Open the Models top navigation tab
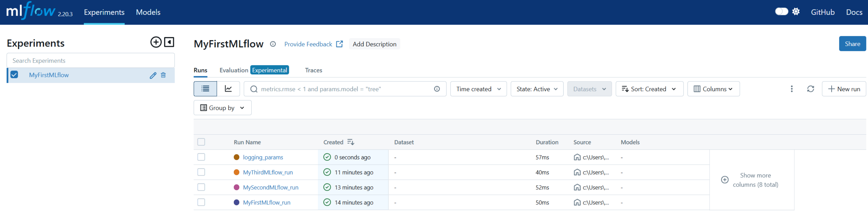This screenshot has height=215, width=868. coord(148,12)
